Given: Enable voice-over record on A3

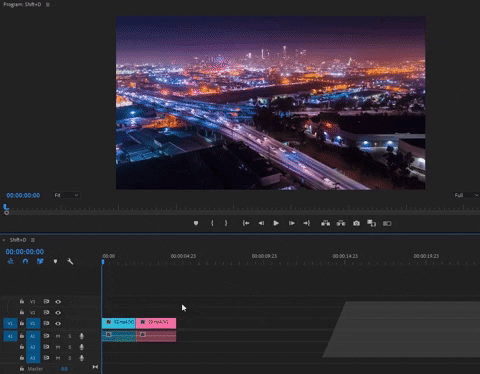Looking at the screenshot, I should pos(81,358).
